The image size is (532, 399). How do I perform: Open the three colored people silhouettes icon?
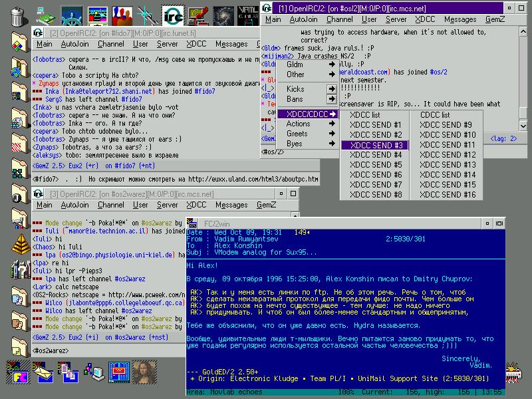122,16
